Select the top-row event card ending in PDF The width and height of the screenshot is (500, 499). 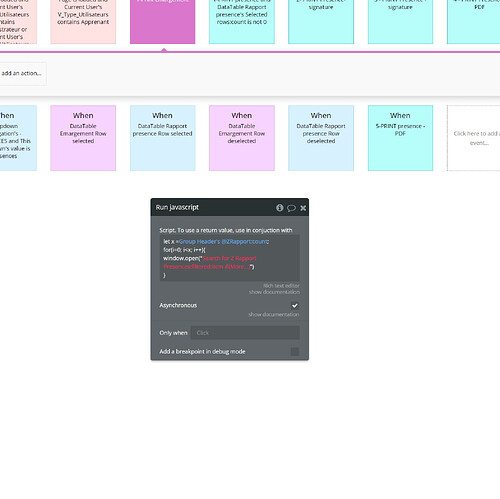coord(474,22)
